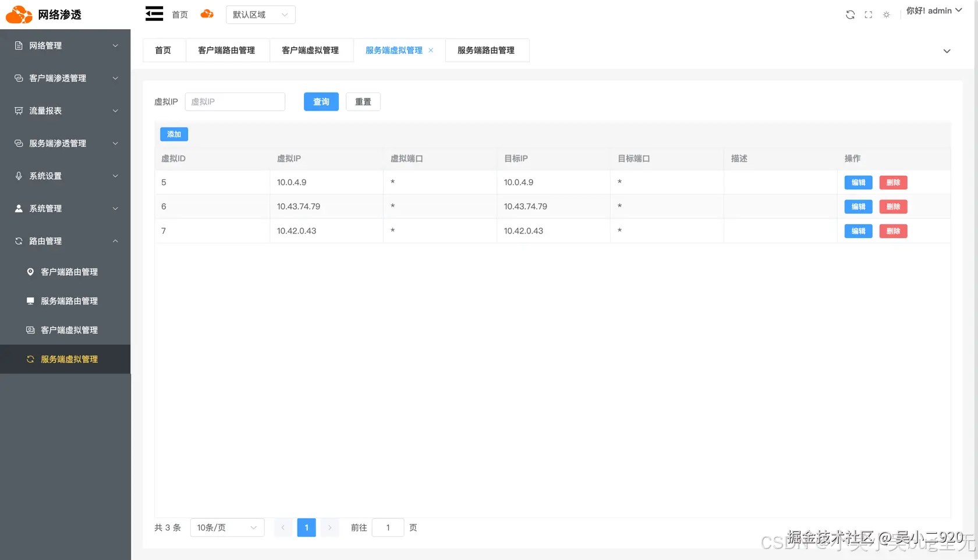Collapse the sidebar with the hamburger icon
978x560 pixels.
tap(154, 13)
